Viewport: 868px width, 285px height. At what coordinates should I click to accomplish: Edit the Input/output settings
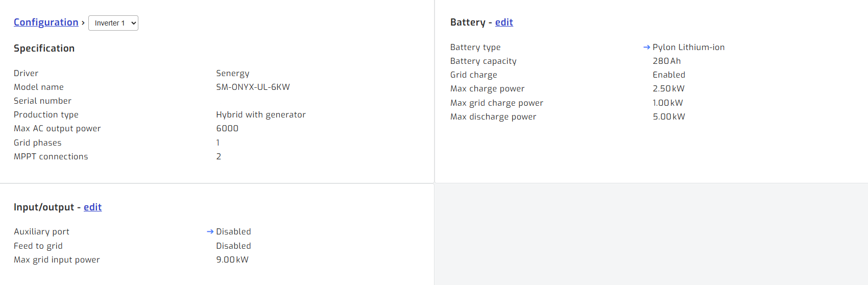click(x=92, y=207)
